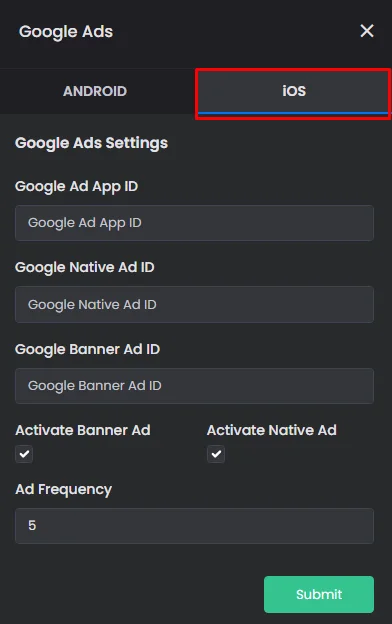This screenshot has width=392, height=624.
Task: Click the Ad Frequency label
Action: pos(64,489)
